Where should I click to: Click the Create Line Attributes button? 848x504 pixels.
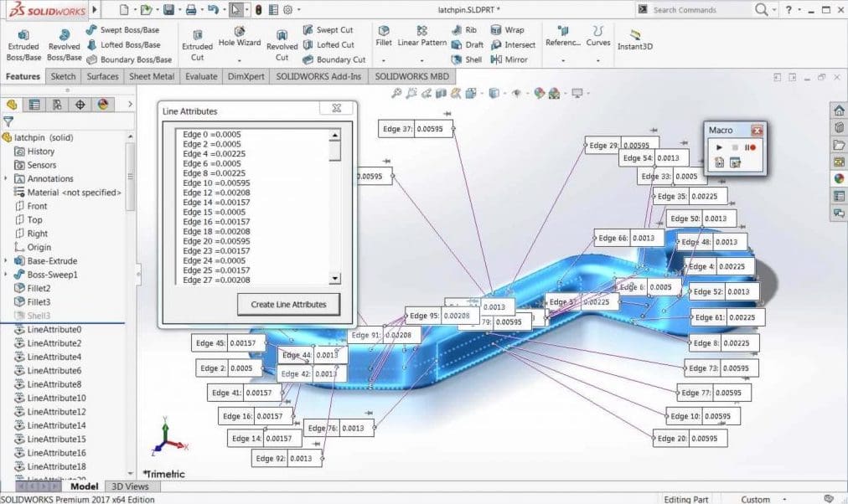click(x=288, y=305)
